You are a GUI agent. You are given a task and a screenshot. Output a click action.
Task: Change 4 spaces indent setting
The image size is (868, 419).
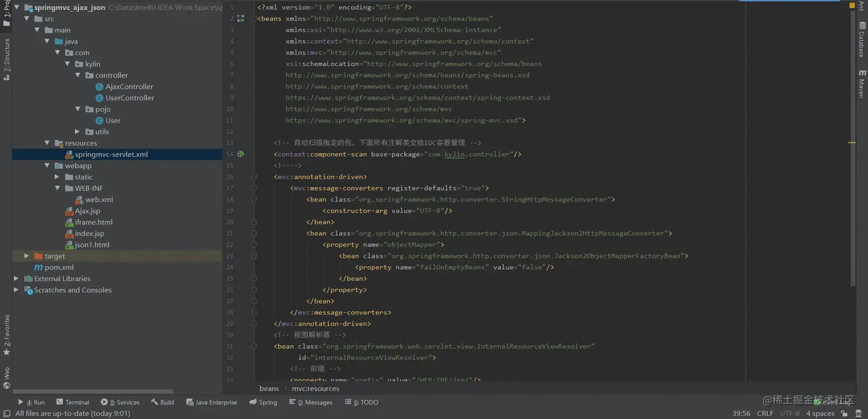pos(820,413)
